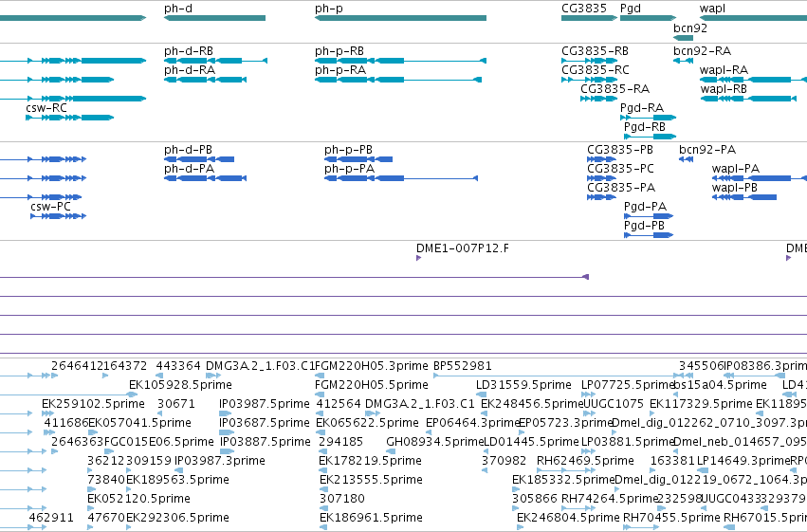This screenshot has width=807, height=532.
Task: Click the bcn92 gene label
Action: pos(690,28)
